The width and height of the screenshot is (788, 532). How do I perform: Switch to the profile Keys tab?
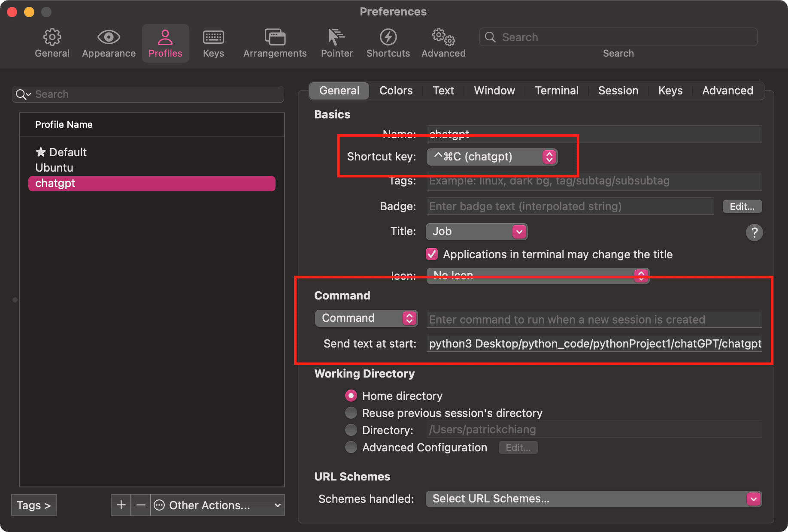tap(670, 91)
